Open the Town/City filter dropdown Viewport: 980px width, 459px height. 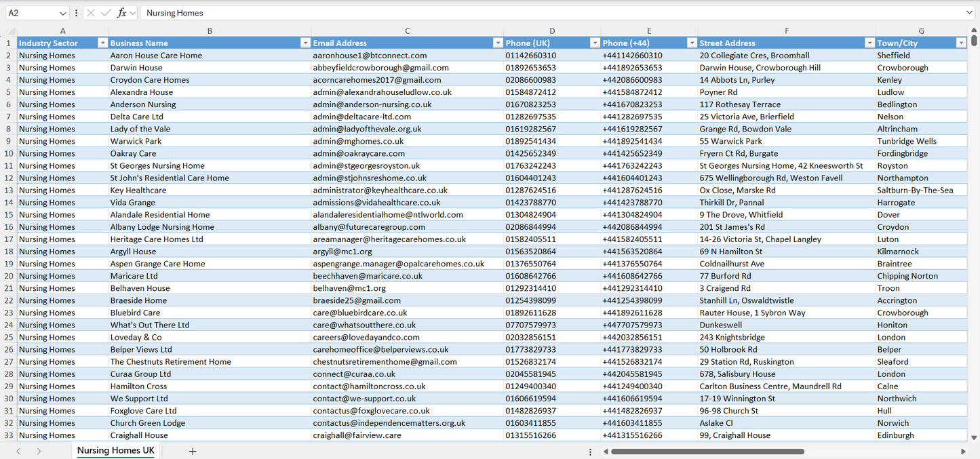(961, 43)
